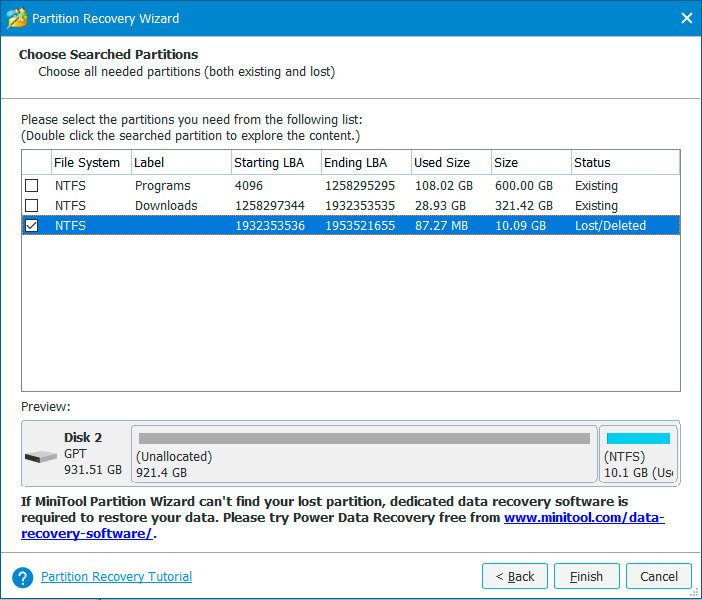
Task: Click the Disk 2 label in preview
Action: pos(83,437)
